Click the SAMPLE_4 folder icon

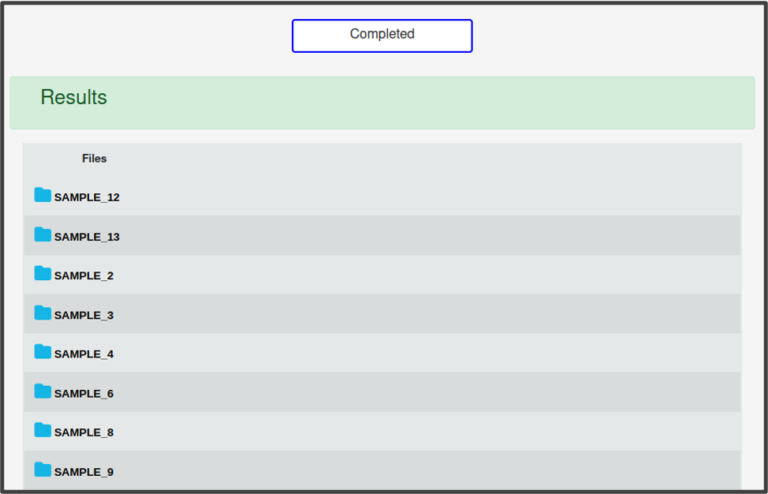coord(42,352)
